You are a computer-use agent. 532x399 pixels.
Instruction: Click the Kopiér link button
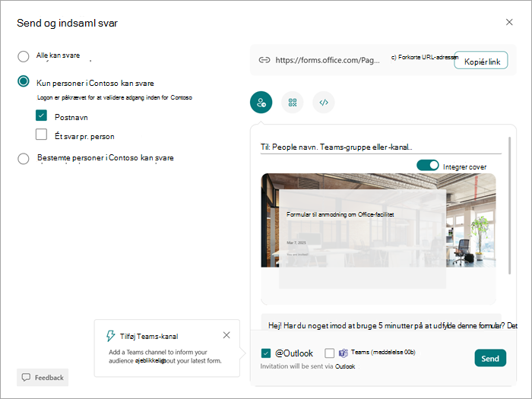click(481, 60)
